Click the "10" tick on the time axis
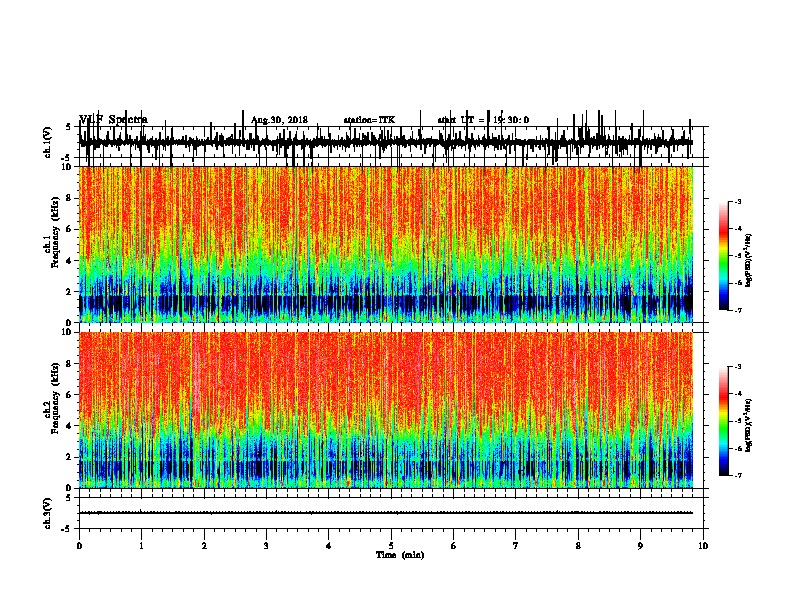The height and width of the screenshot is (612, 792). click(703, 546)
